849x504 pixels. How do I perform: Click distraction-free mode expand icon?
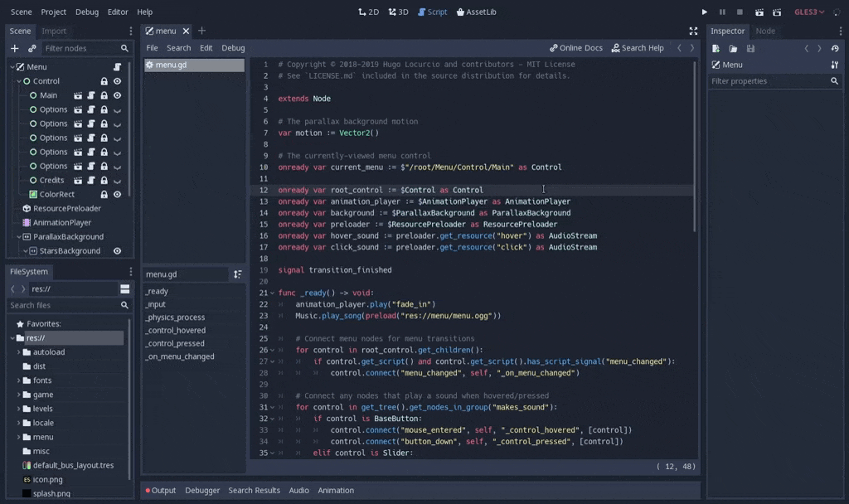(x=693, y=31)
